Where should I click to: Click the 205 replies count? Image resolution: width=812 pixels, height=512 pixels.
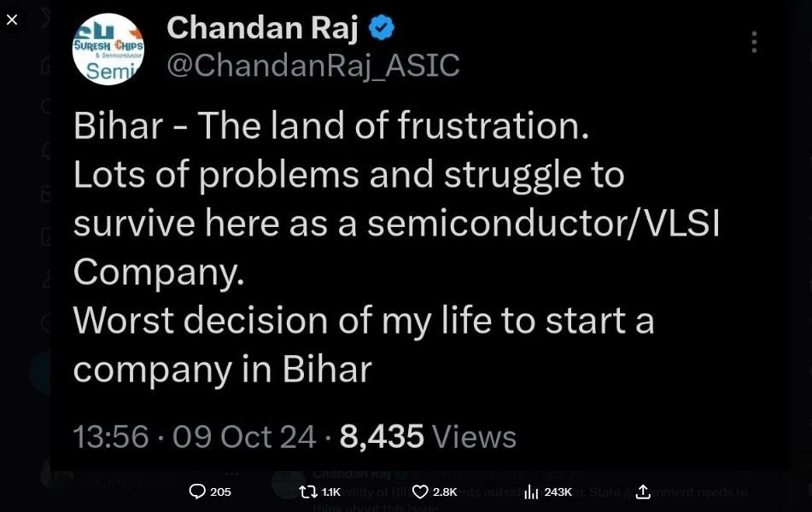click(221, 492)
